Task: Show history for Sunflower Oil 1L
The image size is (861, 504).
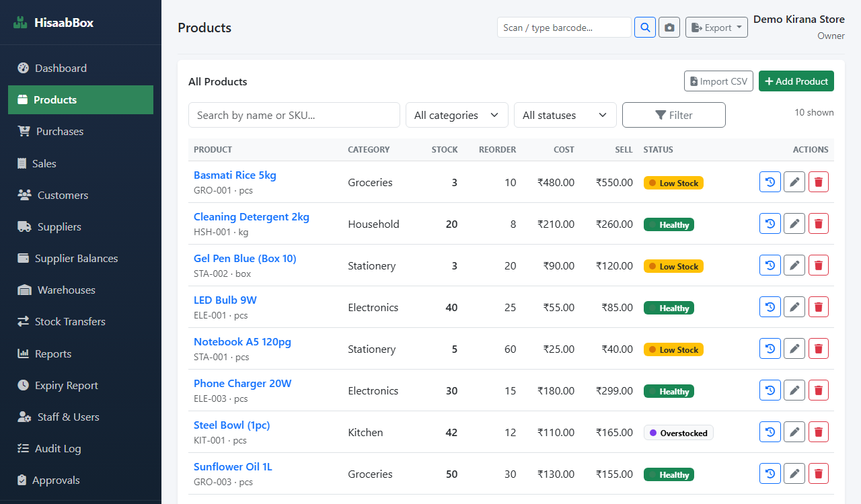Action: tap(770, 474)
